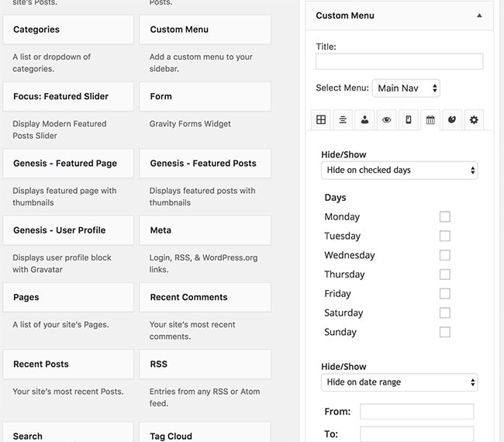The height and width of the screenshot is (442, 504).
Task: Open the columns grid tab icon
Action: pos(321,120)
